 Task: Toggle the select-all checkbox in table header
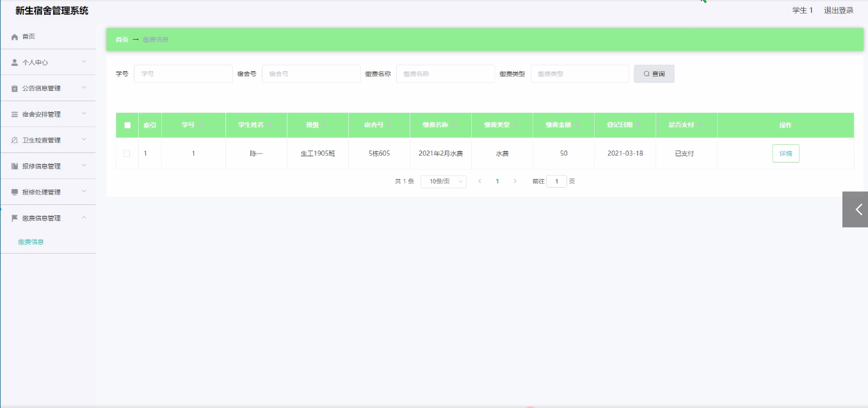[127, 125]
